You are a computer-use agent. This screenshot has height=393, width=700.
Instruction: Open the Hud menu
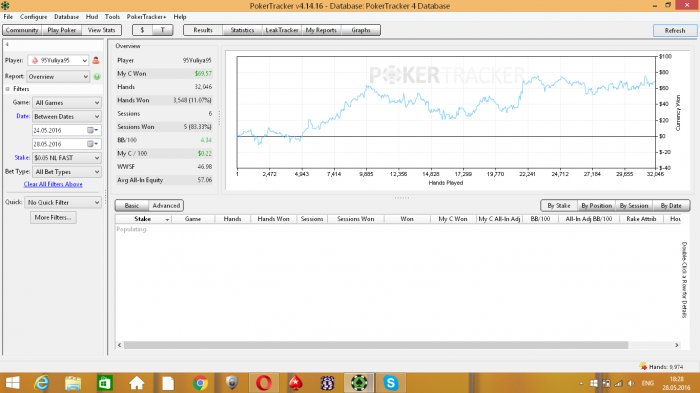(92, 17)
